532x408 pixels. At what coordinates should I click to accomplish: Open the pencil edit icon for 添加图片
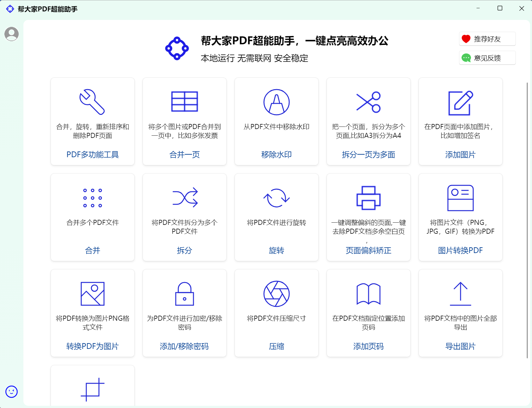(x=460, y=102)
